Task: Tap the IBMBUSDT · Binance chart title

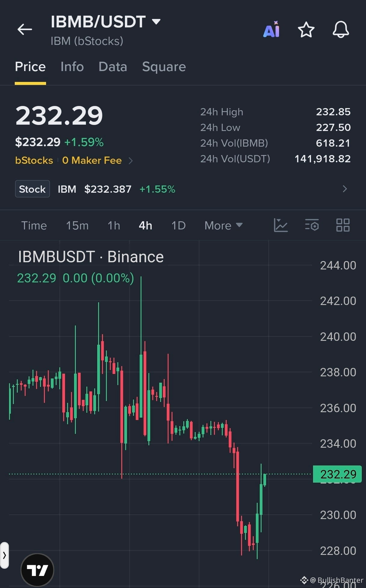Action: pyautogui.click(x=91, y=257)
